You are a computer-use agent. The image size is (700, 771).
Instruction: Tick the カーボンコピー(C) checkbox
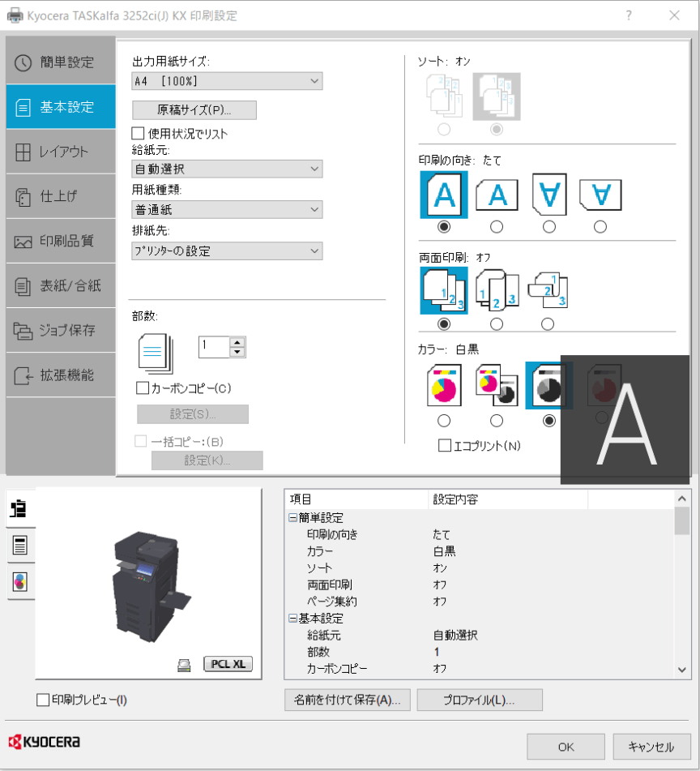point(143,388)
